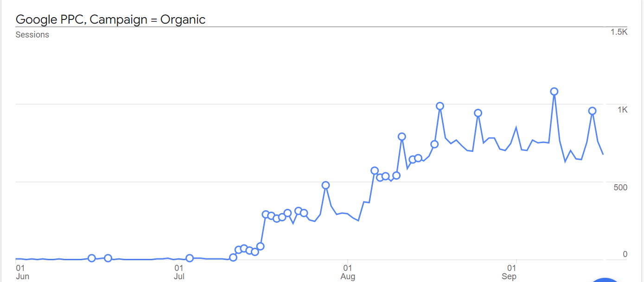Select the mid-August peak marker near 1K
The image size is (644, 282).
440,106
